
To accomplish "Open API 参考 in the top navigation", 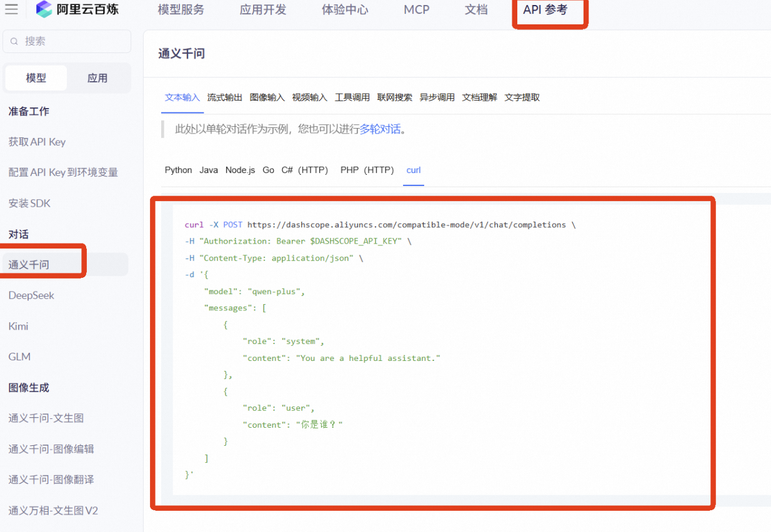I will pyautogui.click(x=545, y=10).
